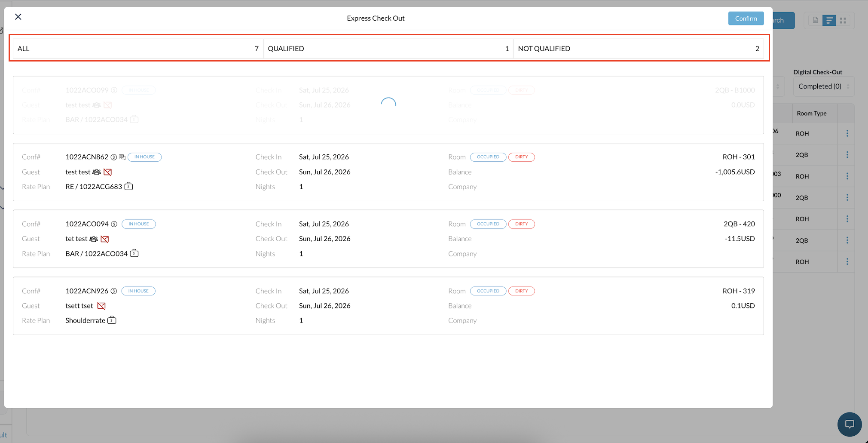Open the NOT QUALIFIED tab

[638, 49]
